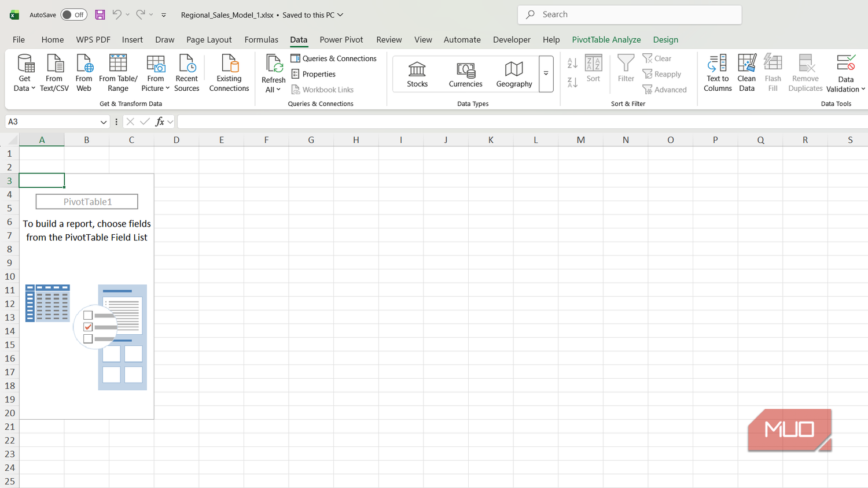Open Text to Columns wizard
Image resolution: width=868 pixels, height=488 pixels.
point(718,73)
